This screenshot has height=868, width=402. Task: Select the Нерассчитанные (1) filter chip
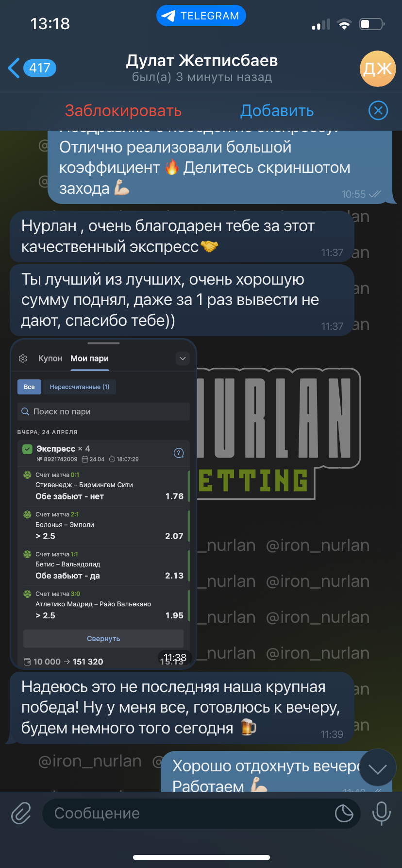point(80,387)
